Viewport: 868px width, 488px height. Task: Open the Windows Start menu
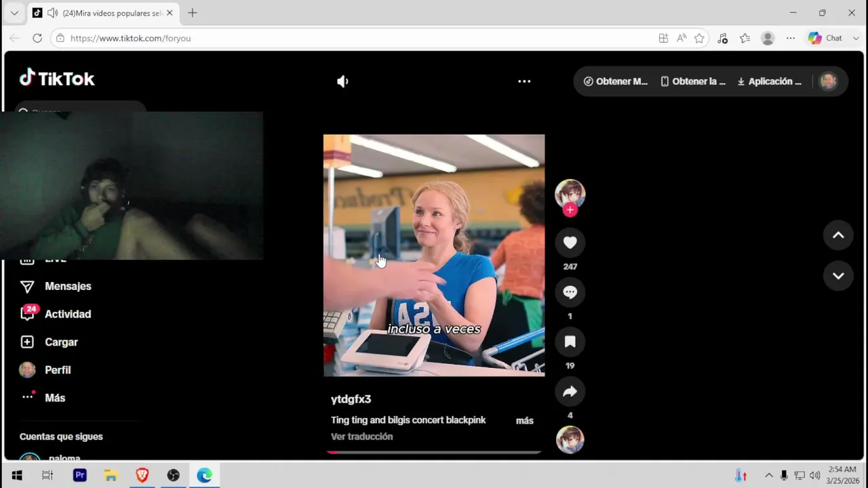(16, 476)
